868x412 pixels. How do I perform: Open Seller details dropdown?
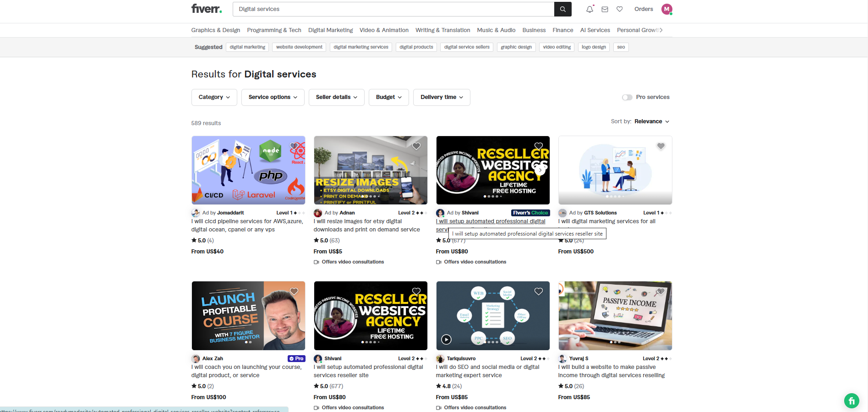coord(337,97)
